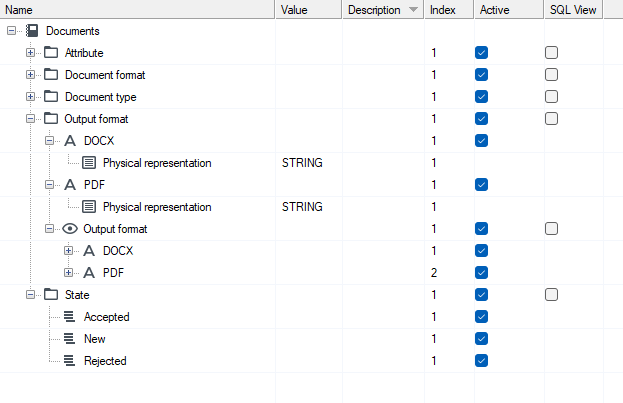Viewport: 623px width, 403px height.
Task: Select the STRING value in DOCX's Physical representation row
Action: click(x=302, y=163)
